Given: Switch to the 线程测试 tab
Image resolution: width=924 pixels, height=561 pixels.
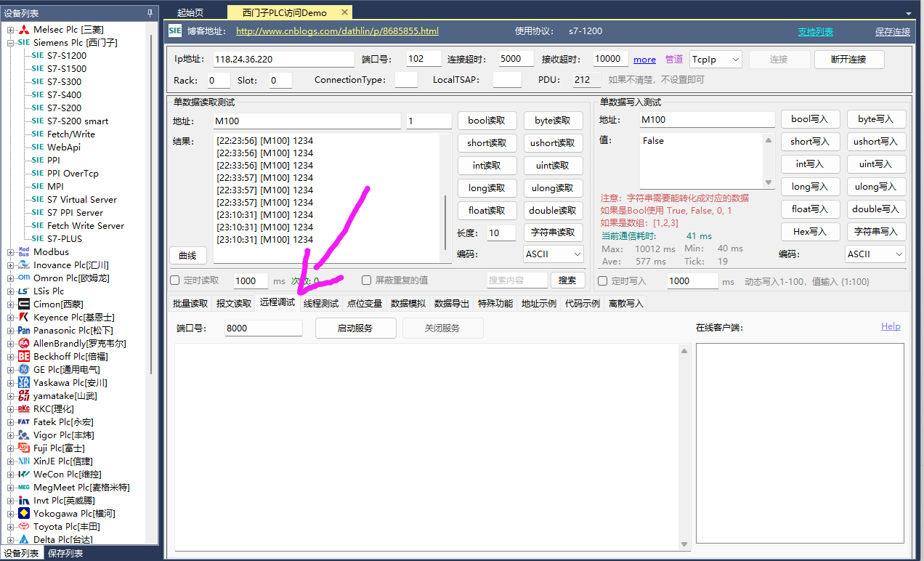Looking at the screenshot, I should tap(321, 304).
